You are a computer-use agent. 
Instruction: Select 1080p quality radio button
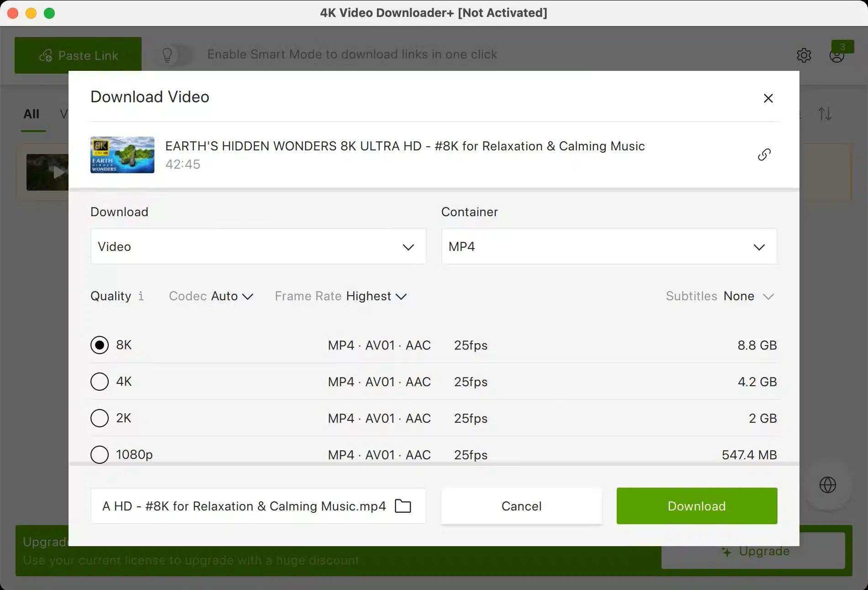click(100, 455)
